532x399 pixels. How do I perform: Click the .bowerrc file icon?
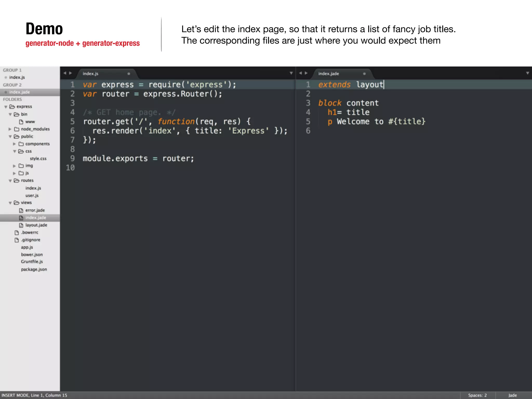click(17, 232)
